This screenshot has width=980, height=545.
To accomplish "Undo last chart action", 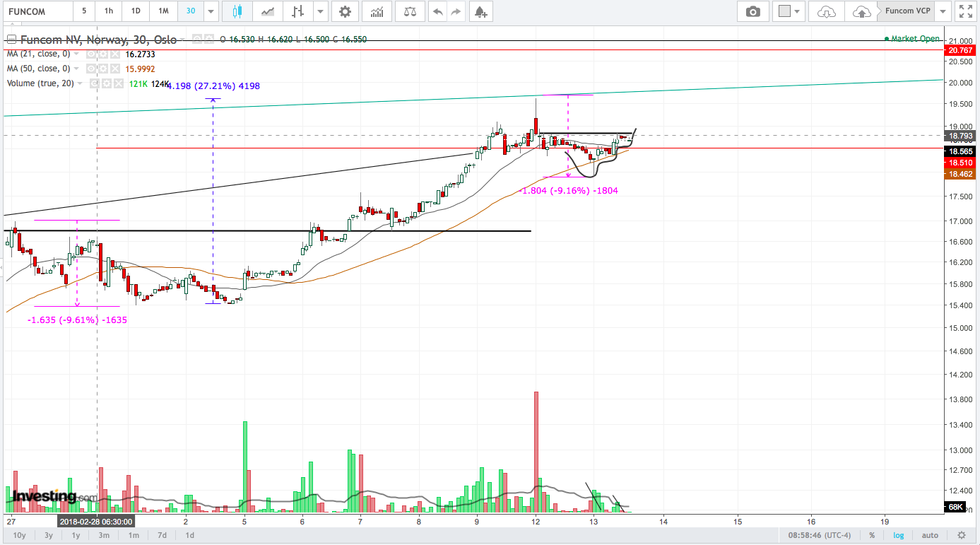I will click(438, 11).
